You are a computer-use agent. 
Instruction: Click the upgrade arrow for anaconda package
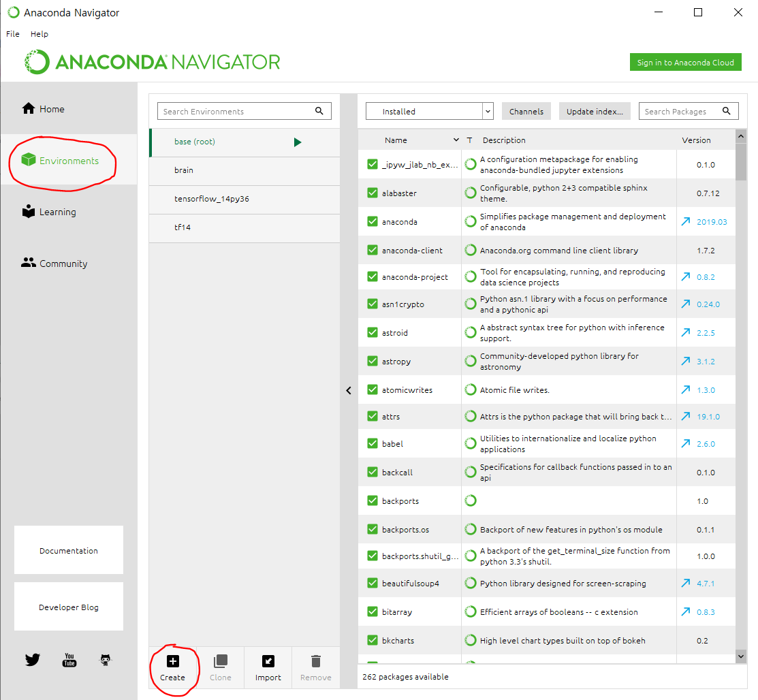coord(686,221)
